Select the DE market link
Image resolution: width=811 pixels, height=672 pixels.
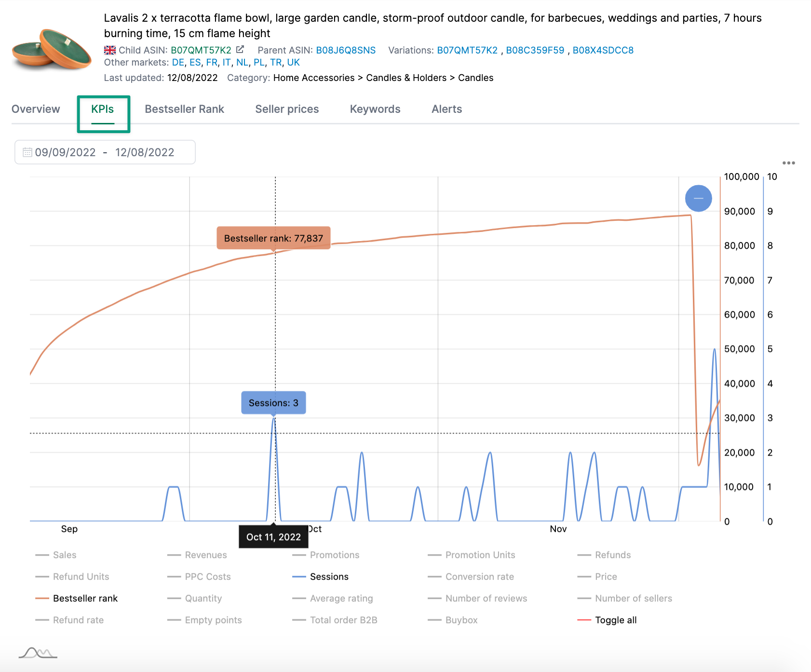[x=177, y=62]
